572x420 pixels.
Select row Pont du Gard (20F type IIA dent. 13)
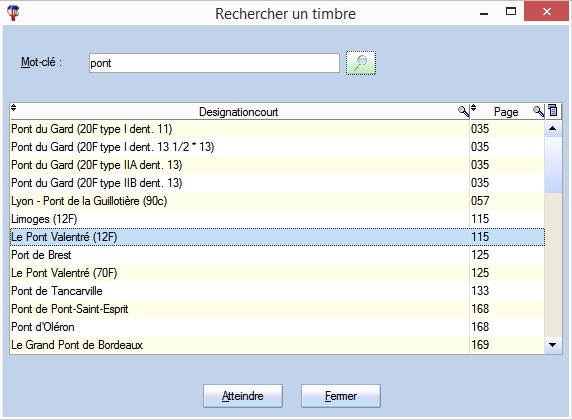[277, 165]
